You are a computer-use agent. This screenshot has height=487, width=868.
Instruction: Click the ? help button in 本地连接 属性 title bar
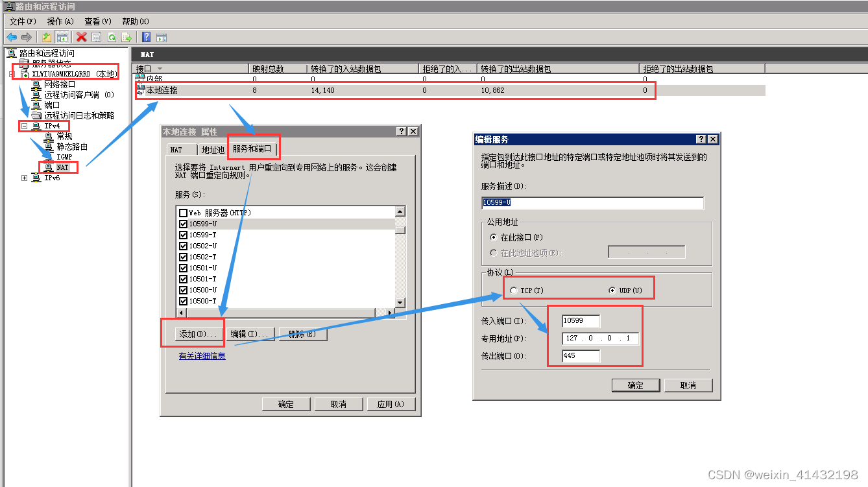(x=402, y=131)
